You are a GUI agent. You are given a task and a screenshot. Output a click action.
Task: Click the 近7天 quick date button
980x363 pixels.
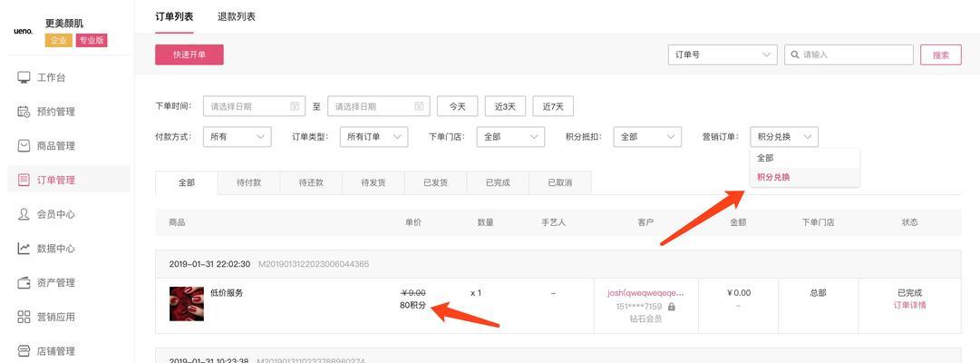coord(553,106)
